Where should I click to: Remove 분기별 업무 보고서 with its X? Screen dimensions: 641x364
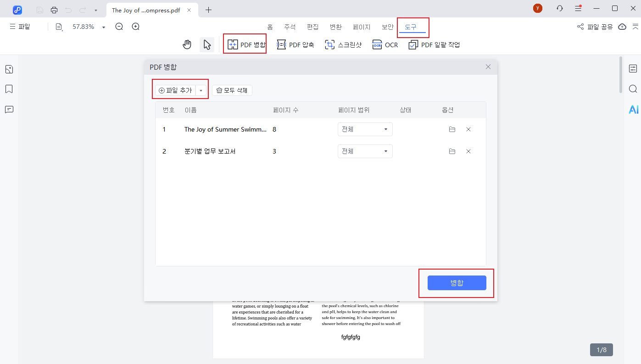(x=468, y=151)
